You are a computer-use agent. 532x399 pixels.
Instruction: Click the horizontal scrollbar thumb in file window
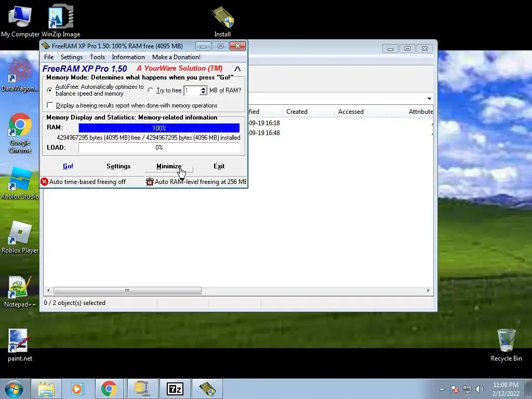pyautogui.click(x=127, y=291)
